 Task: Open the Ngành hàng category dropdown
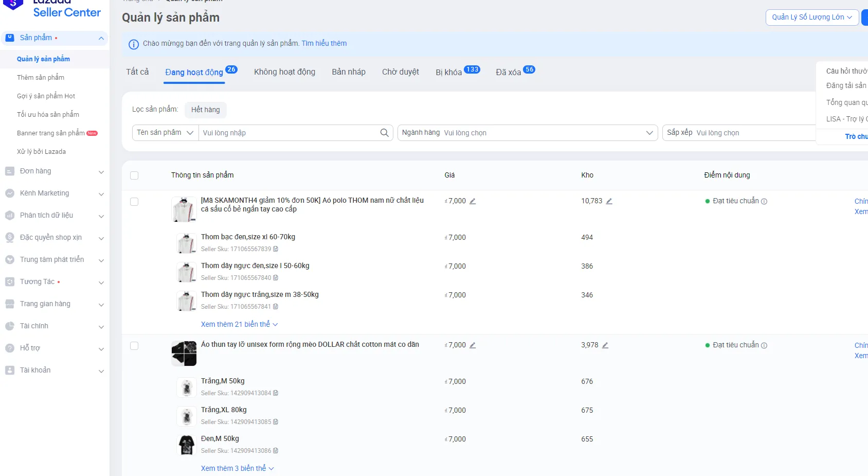pyautogui.click(x=528, y=133)
